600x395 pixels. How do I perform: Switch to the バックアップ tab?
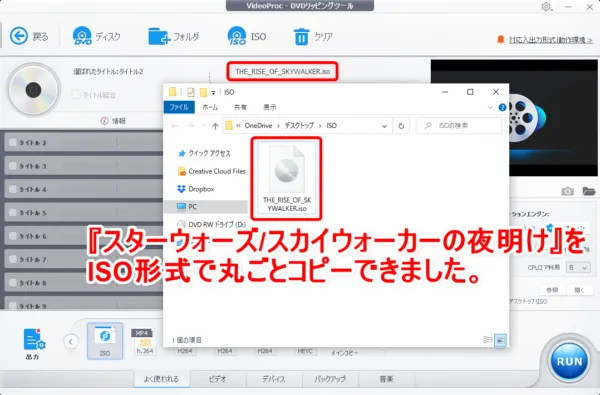330,379
